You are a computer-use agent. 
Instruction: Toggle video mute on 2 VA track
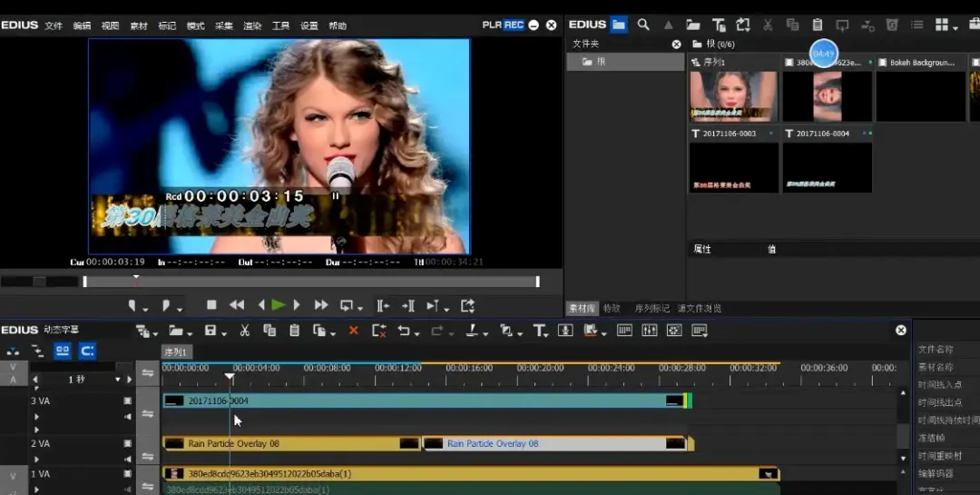point(128,443)
